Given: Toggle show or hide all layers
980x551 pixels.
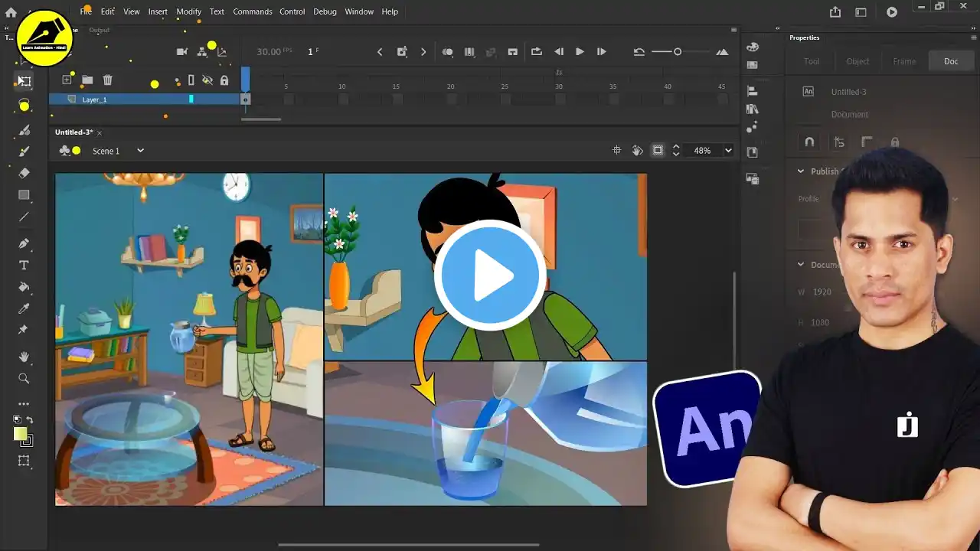Looking at the screenshot, I should click(207, 80).
